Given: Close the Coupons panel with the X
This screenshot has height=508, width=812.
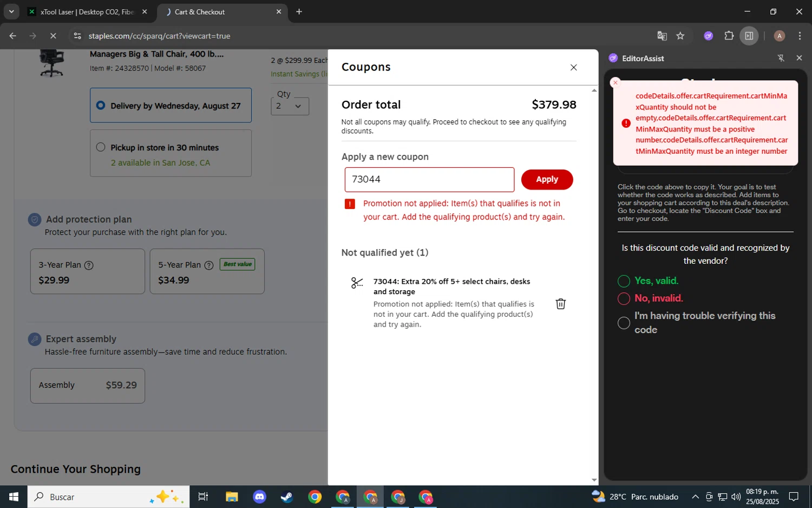Looking at the screenshot, I should (573, 67).
